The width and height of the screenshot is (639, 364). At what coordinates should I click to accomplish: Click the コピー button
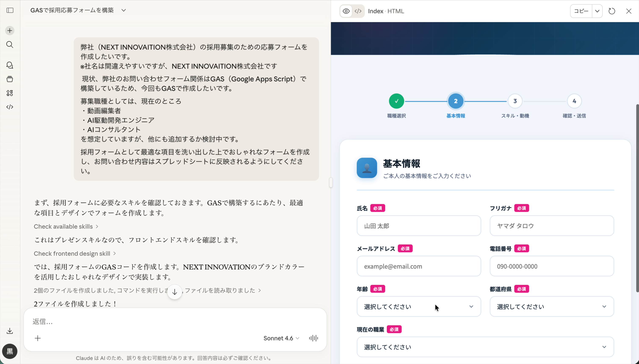[581, 11]
